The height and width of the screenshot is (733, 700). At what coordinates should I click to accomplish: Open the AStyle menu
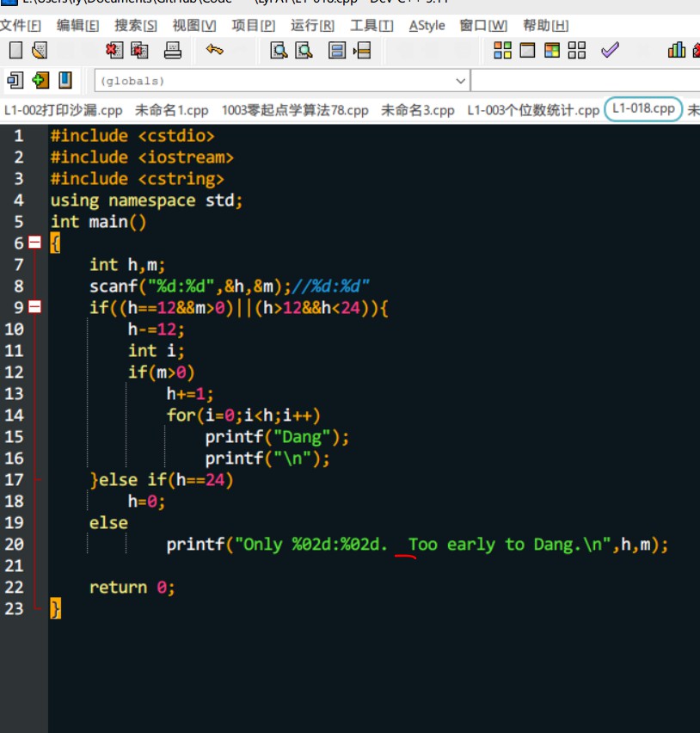click(427, 25)
